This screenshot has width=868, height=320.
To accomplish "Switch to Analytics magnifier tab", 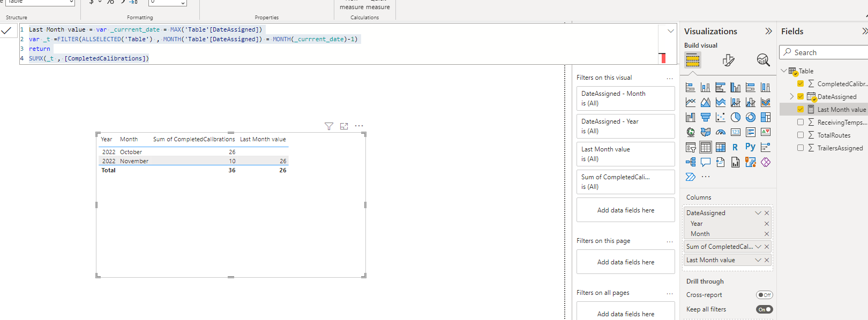I will [763, 60].
